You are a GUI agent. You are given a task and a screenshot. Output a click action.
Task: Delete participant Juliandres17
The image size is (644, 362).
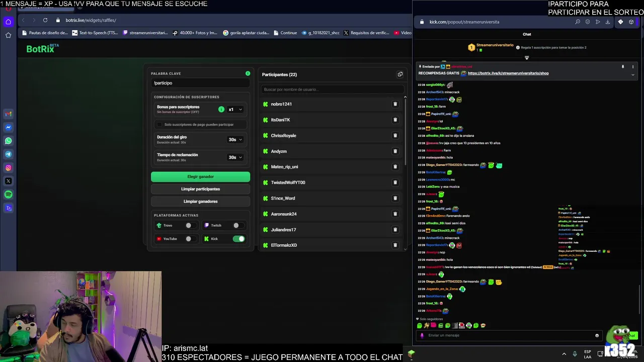395,229
